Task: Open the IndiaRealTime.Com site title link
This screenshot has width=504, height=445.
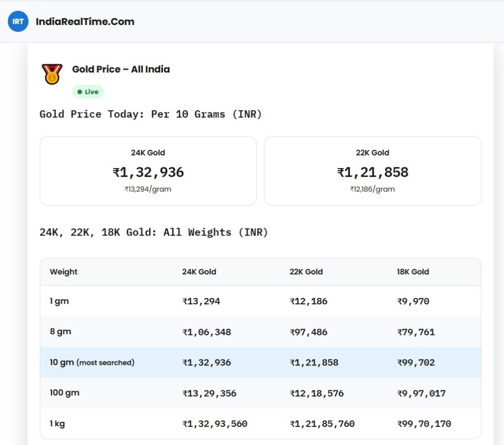Action: (85, 22)
